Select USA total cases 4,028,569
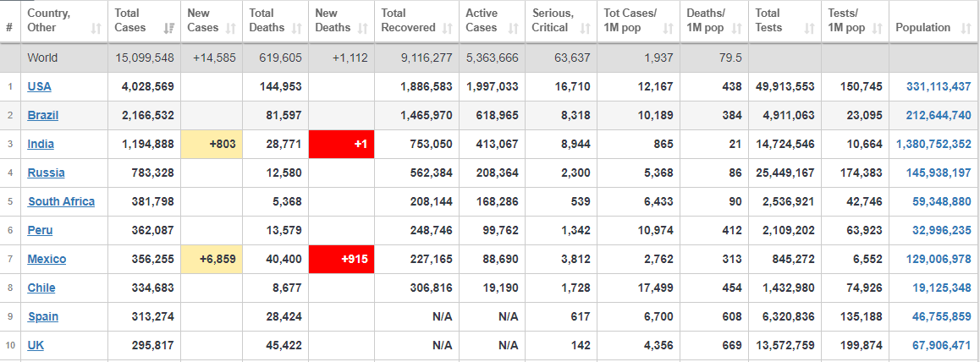 tap(147, 87)
